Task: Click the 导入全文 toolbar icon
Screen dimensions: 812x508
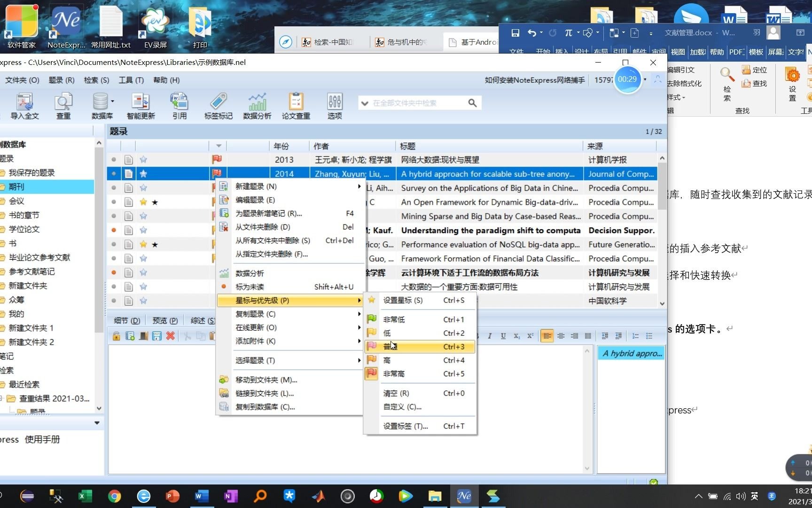Action: [x=24, y=106]
